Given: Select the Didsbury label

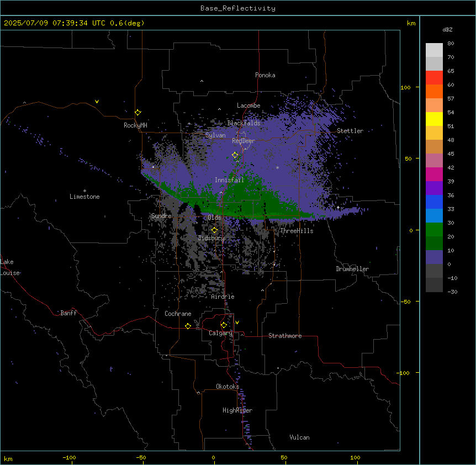Looking at the screenshot, I should pos(211,238).
